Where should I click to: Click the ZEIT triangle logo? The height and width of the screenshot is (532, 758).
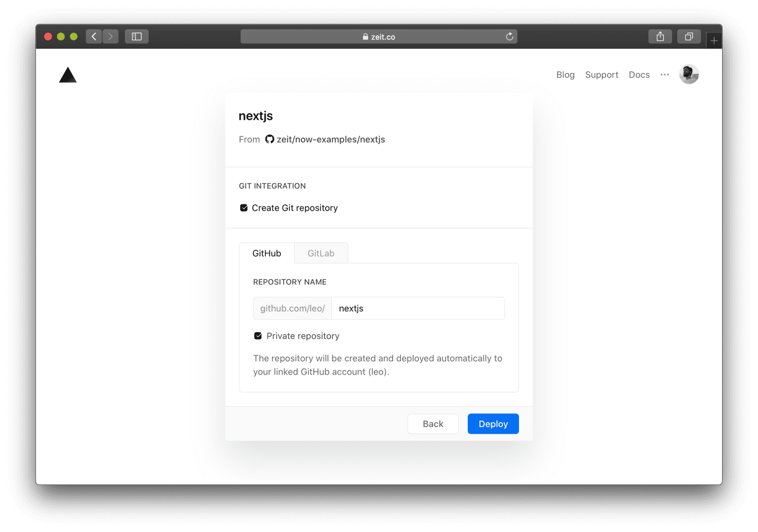[x=68, y=75]
